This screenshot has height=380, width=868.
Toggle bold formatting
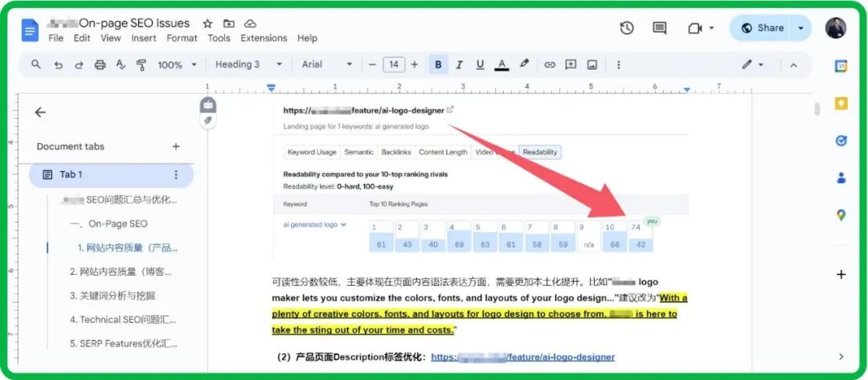[x=438, y=65]
